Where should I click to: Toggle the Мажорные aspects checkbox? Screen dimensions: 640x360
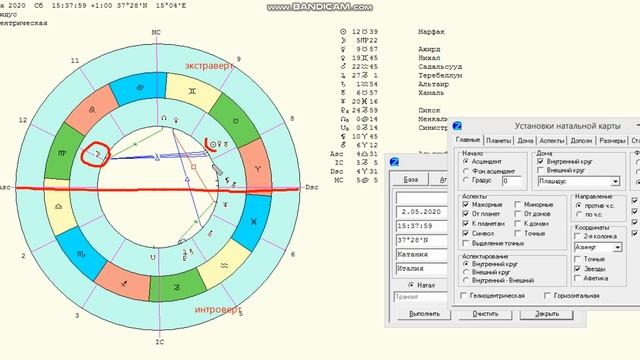pyautogui.click(x=466, y=204)
